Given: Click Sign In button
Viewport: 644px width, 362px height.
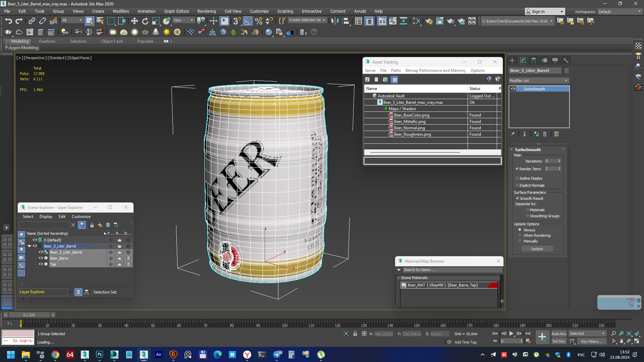Looking at the screenshot, I should pos(545,11).
